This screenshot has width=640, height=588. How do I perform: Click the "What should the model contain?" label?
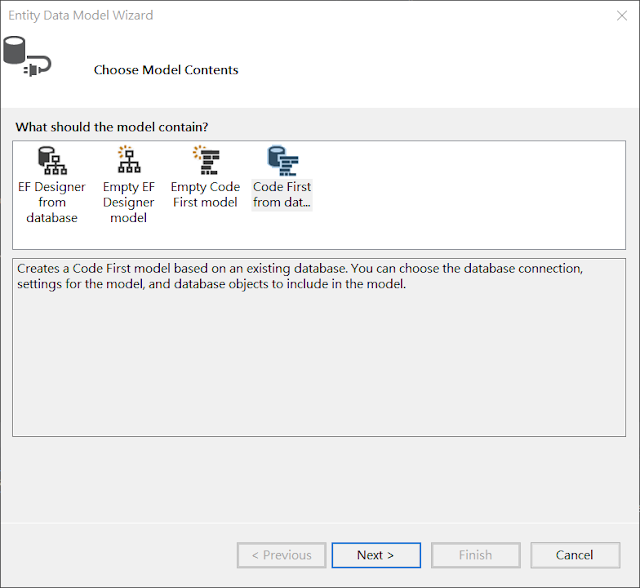point(112,127)
